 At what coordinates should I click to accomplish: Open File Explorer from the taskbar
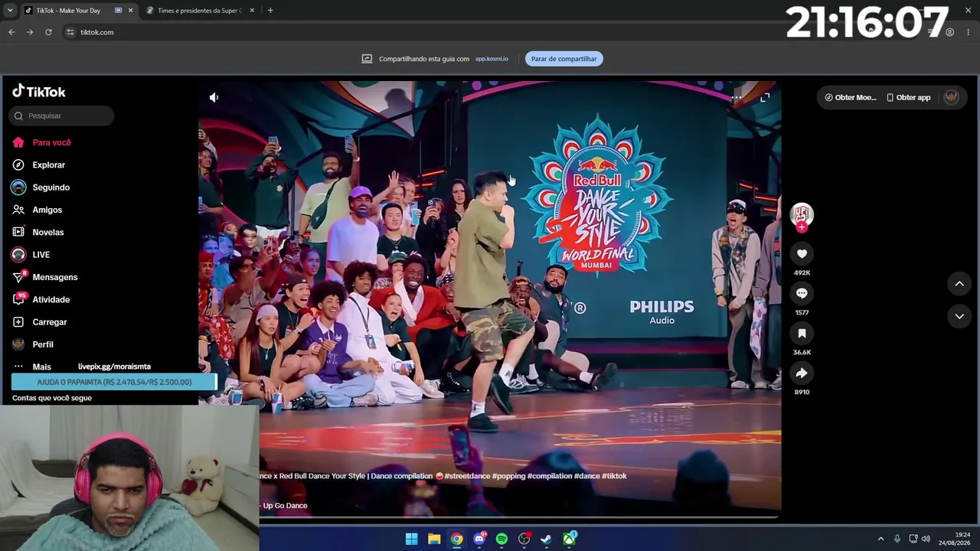(434, 540)
